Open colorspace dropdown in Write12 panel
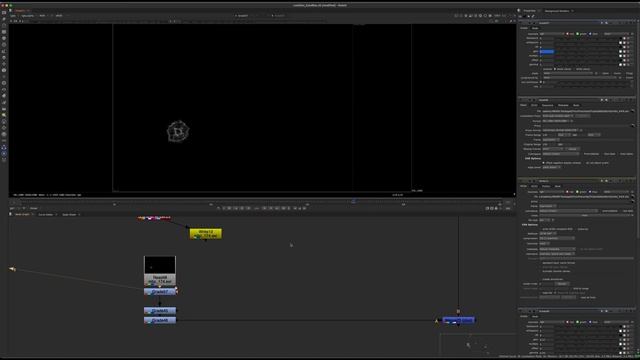 pyautogui.click(x=569, y=211)
